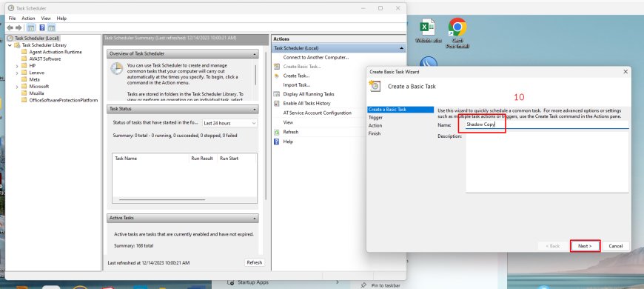The image size is (644, 289).
Task: Click the Back arrow toolbar icon
Action: click(10, 28)
